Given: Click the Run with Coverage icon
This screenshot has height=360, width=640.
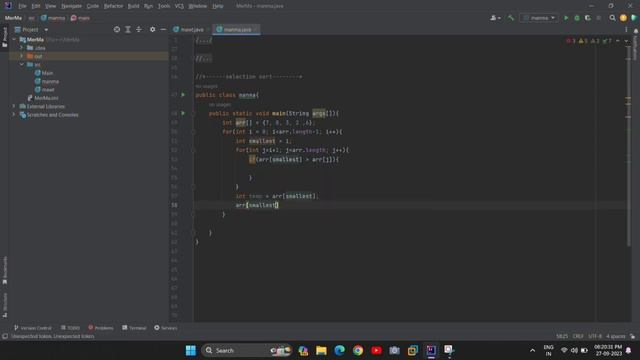Looking at the screenshot, I should pos(588,18).
